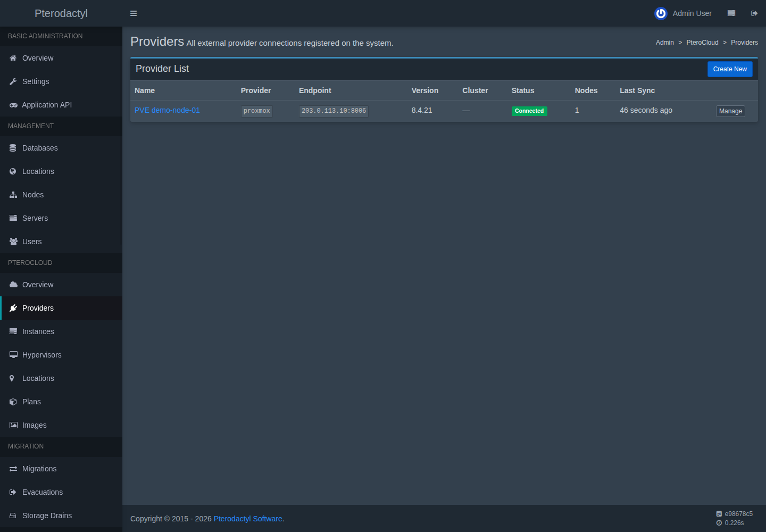Click the Create New button
Screen dimensions: 766x532
pyautogui.click(x=730, y=69)
